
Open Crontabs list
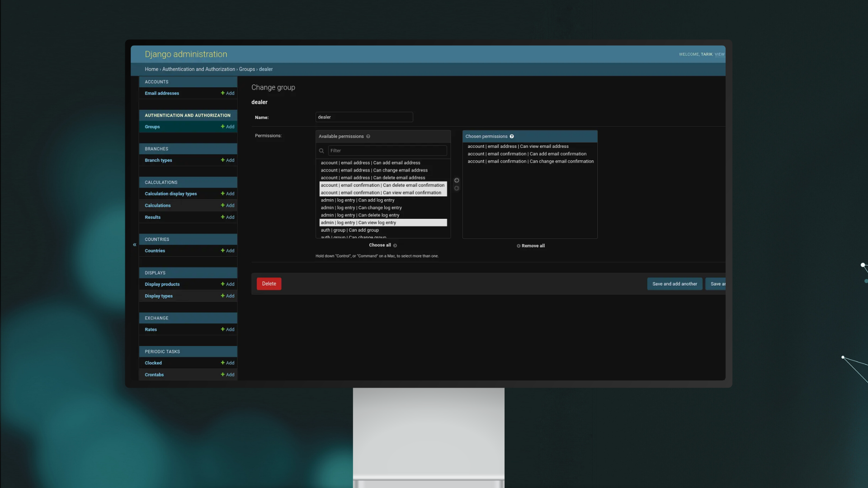pyautogui.click(x=154, y=374)
